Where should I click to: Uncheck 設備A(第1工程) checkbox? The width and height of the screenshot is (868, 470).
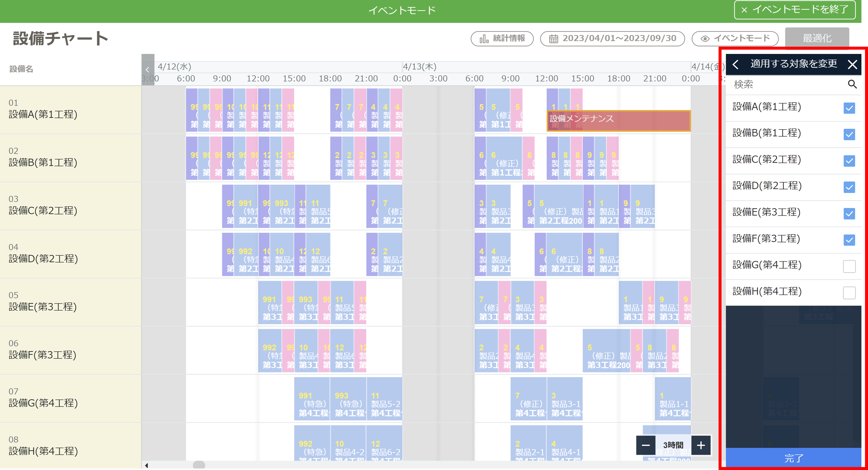[x=849, y=108]
